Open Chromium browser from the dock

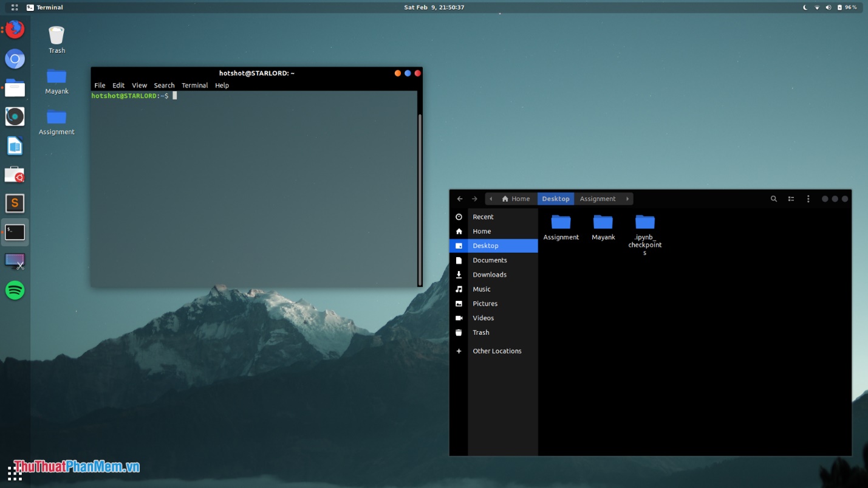click(x=14, y=58)
